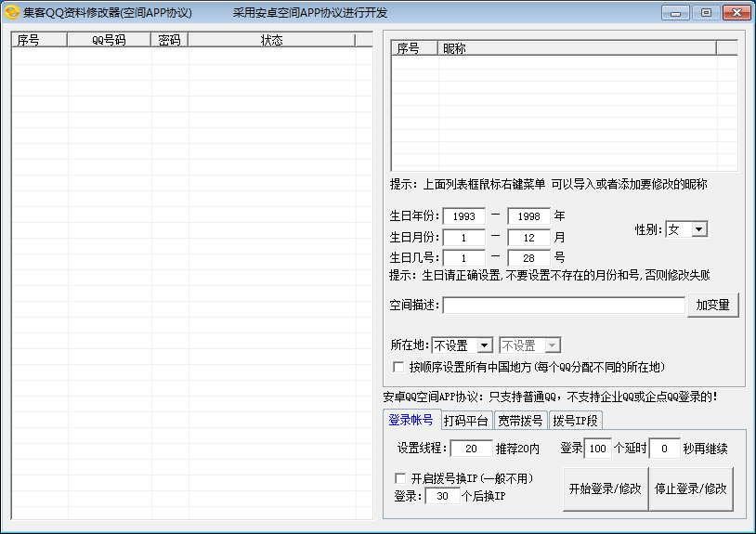Click 加变量 button
This screenshot has width=756, height=534.
click(x=713, y=305)
